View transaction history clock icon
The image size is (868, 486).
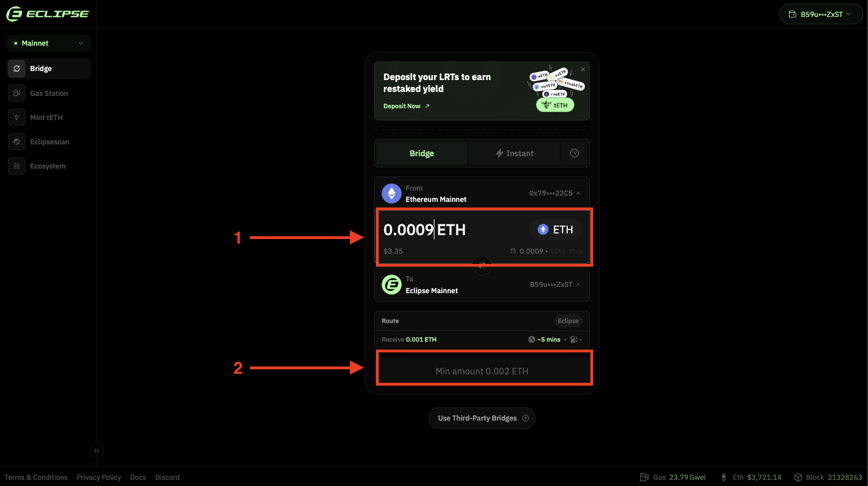pos(575,153)
